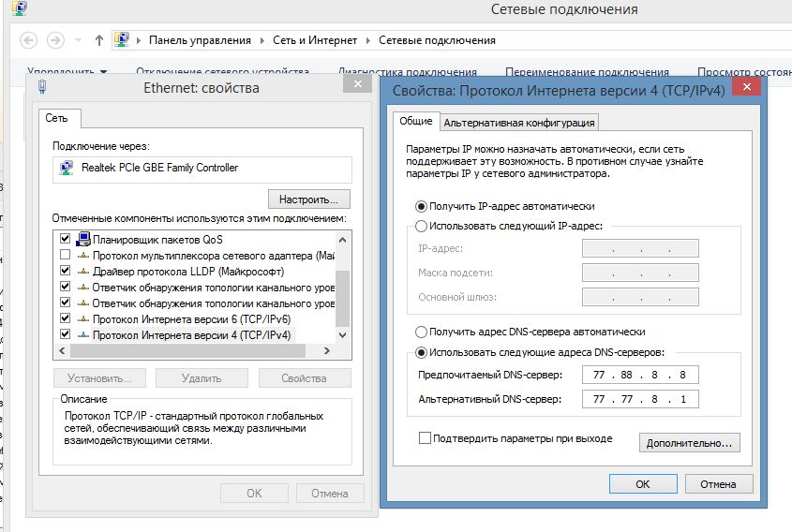The width and height of the screenshot is (792, 532).
Task: Click the Свойства button in Ethernet properties
Action: pyautogui.click(x=304, y=378)
